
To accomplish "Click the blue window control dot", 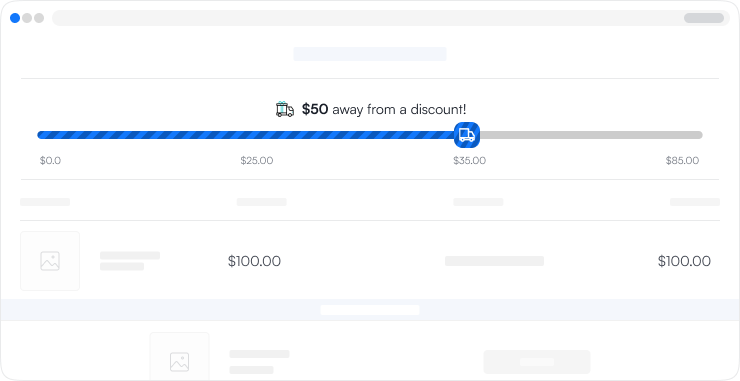I will (x=15, y=18).
